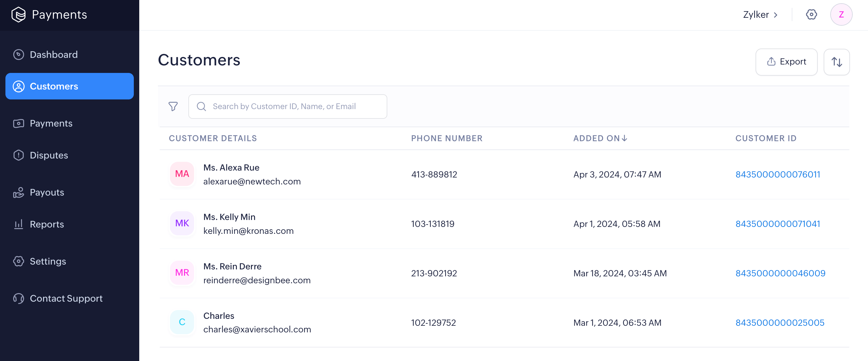Click the Payments logo icon
The width and height of the screenshot is (868, 361).
point(18,14)
